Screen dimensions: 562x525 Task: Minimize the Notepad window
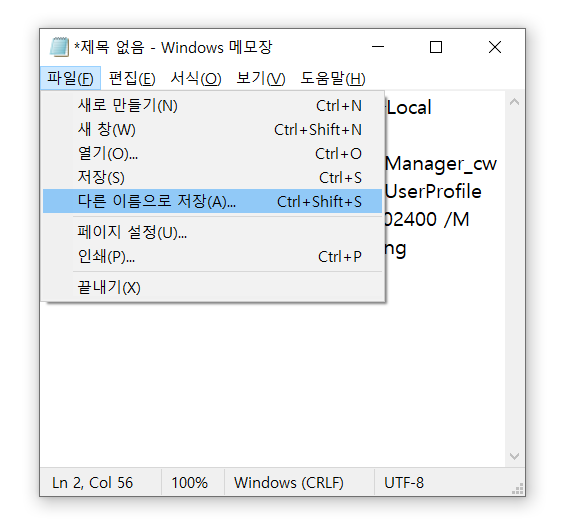click(x=378, y=47)
